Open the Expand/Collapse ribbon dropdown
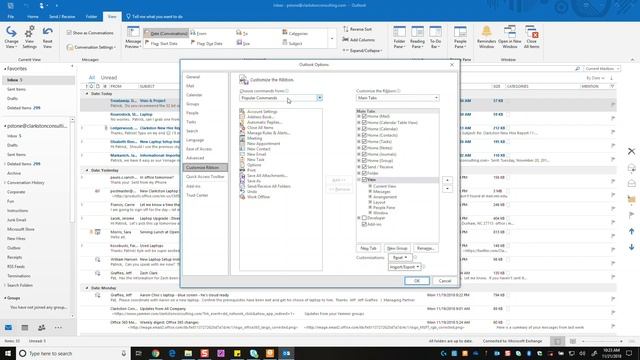This screenshot has height=360, width=640. point(362,51)
